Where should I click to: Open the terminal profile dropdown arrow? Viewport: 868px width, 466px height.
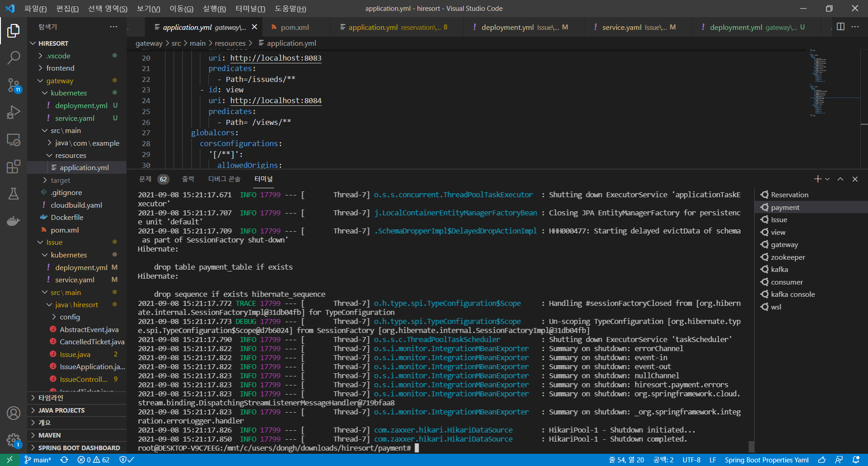click(x=827, y=179)
